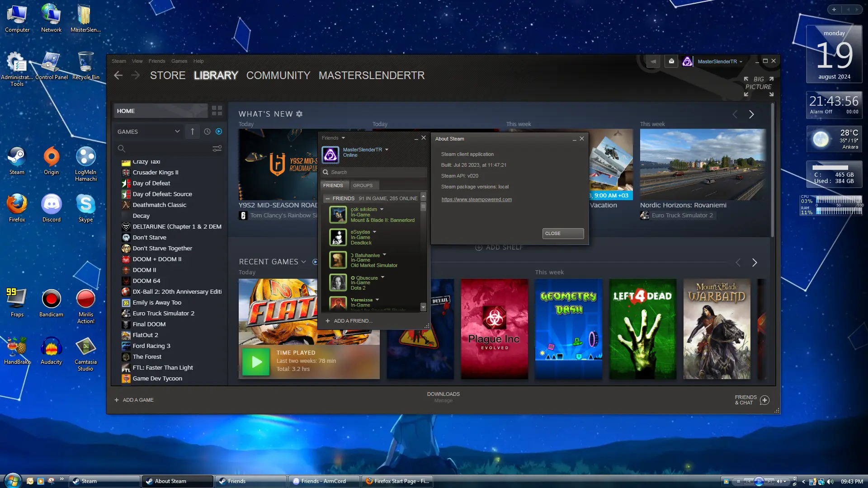Switch to Firefox Start Page taskbar button
The width and height of the screenshot is (868, 488).
pyautogui.click(x=397, y=481)
